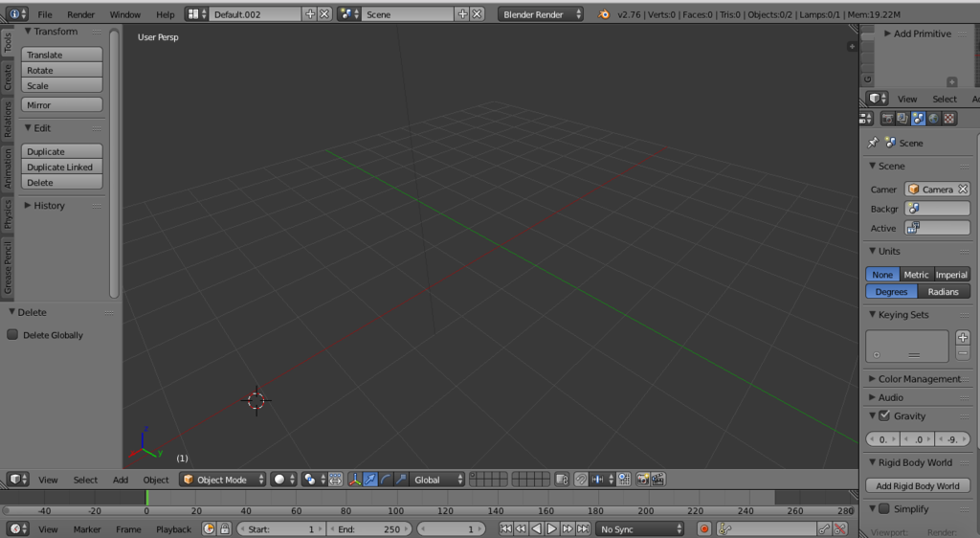Image resolution: width=980 pixels, height=538 pixels.
Task: Open the Texture properties checker tab
Action: point(949,118)
